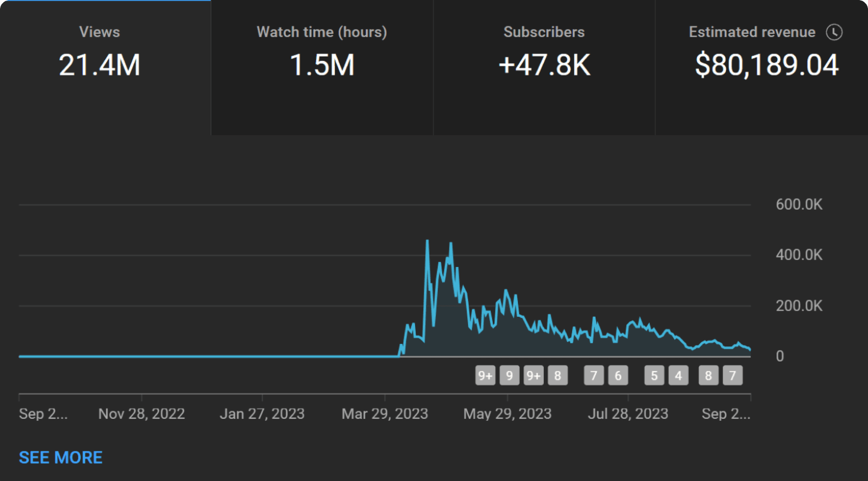Viewport: 868px width, 481px height.
Task: Click the Mar 29, 2023 axis label
Action: point(385,414)
